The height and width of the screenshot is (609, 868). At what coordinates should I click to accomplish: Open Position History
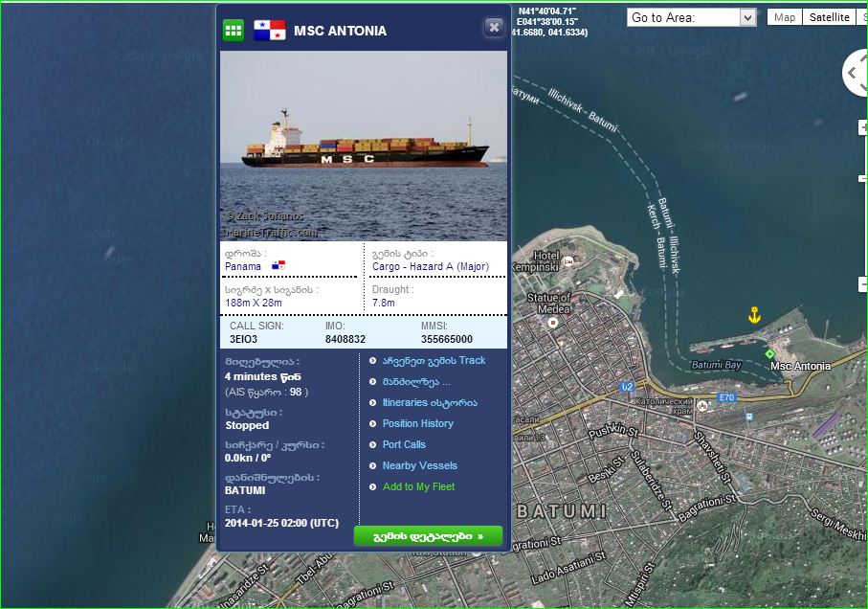pos(418,423)
